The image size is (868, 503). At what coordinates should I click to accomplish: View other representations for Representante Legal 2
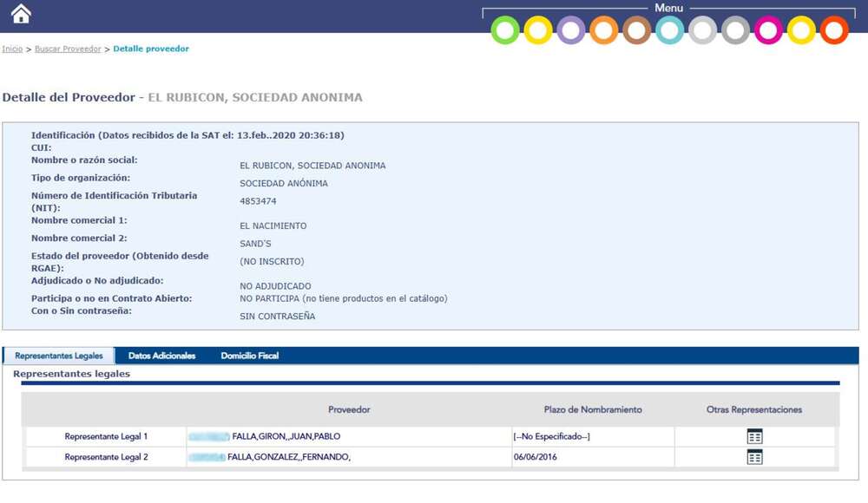click(754, 457)
